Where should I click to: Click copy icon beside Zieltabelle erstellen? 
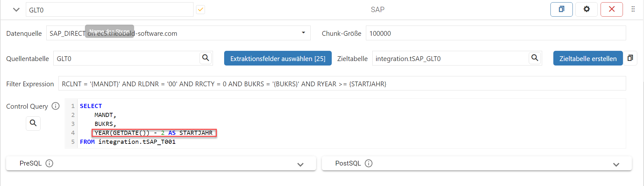click(x=630, y=58)
